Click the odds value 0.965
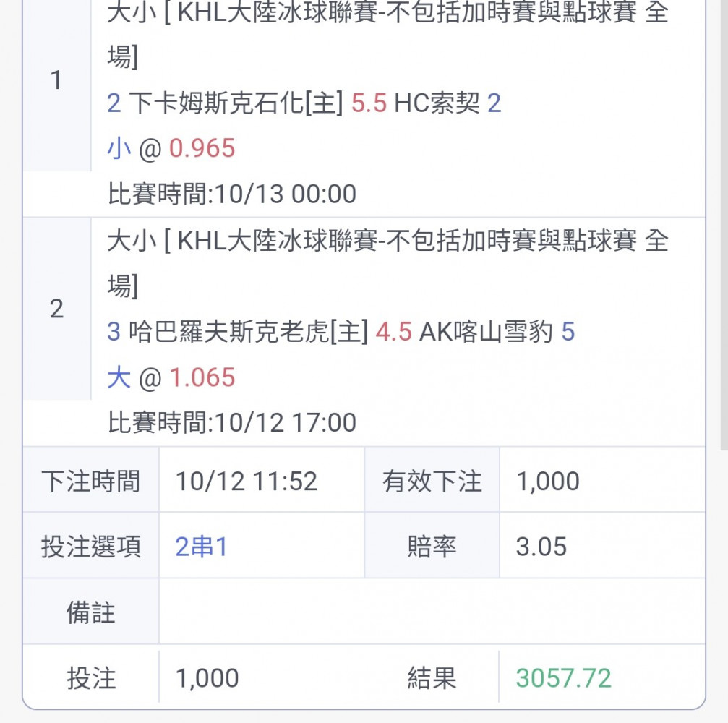This screenshot has width=728, height=723. pos(202,149)
